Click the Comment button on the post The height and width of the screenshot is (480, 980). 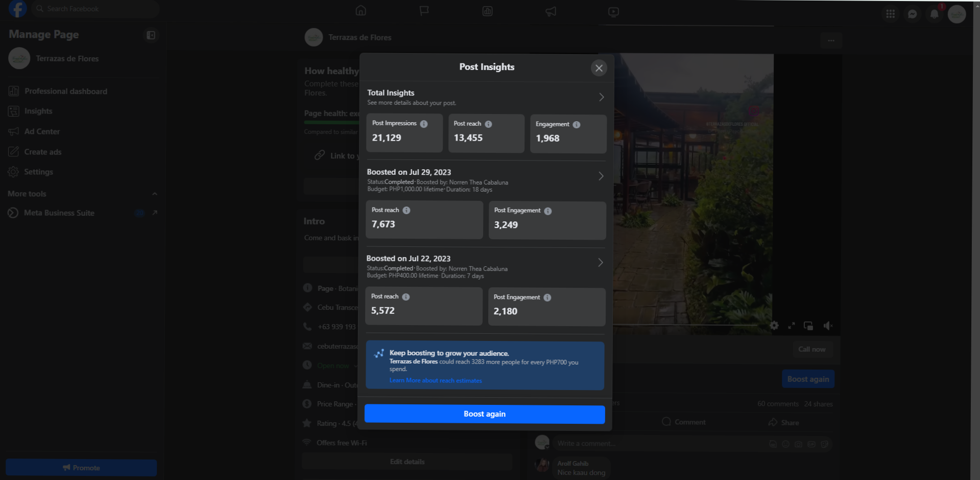pos(683,422)
